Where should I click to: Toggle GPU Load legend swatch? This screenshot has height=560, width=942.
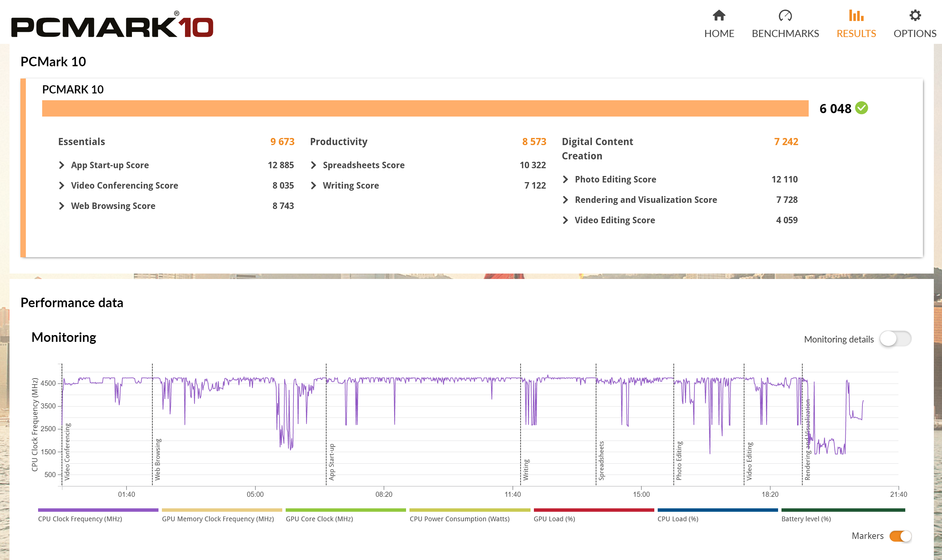(x=594, y=510)
